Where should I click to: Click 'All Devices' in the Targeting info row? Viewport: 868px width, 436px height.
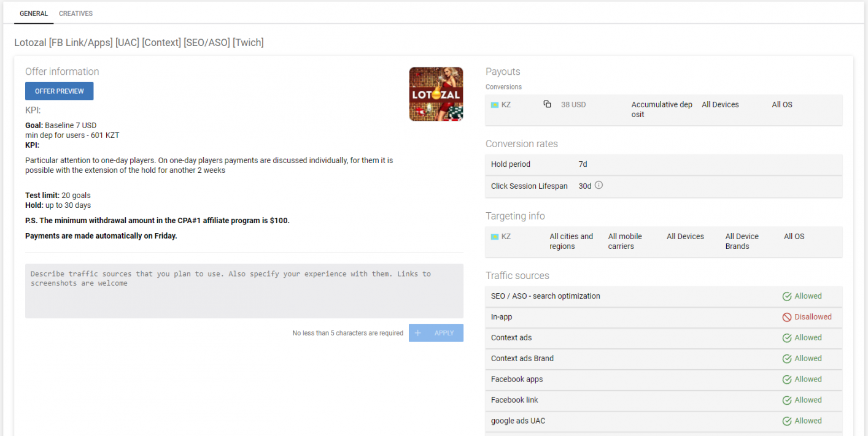(x=685, y=237)
